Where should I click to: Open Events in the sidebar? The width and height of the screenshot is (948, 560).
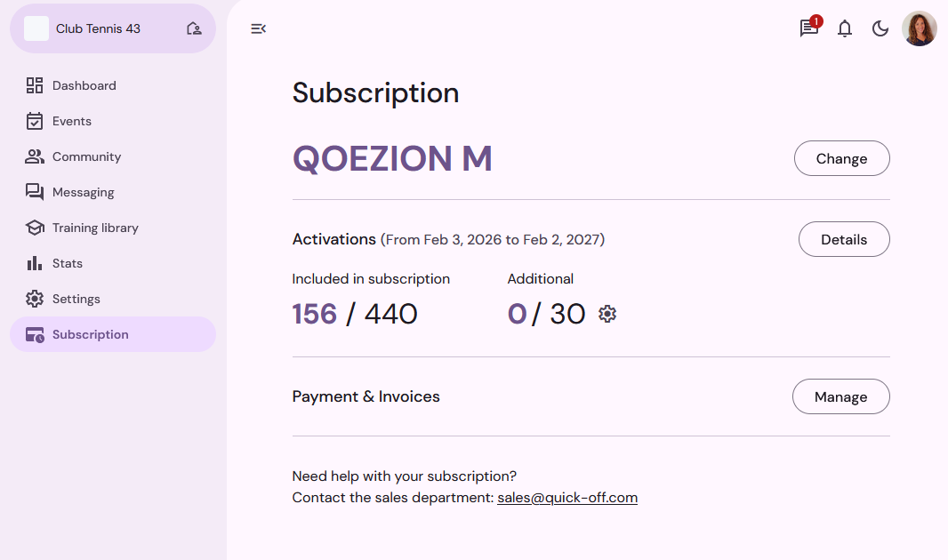click(x=71, y=121)
